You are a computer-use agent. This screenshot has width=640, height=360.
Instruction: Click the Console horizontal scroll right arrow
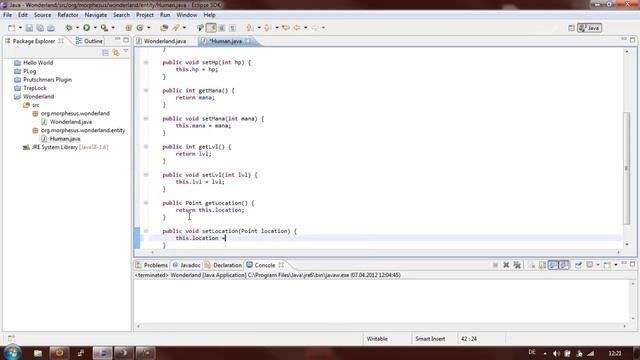(x=624, y=326)
